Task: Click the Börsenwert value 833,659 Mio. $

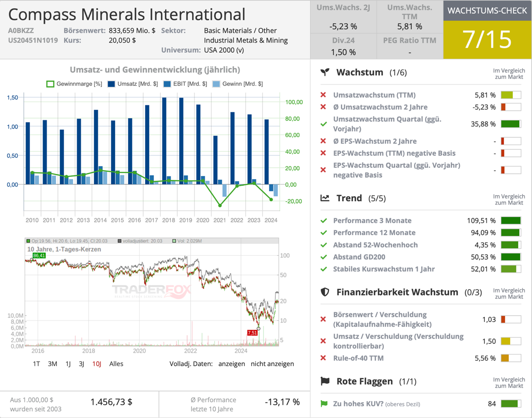Action: [132, 30]
